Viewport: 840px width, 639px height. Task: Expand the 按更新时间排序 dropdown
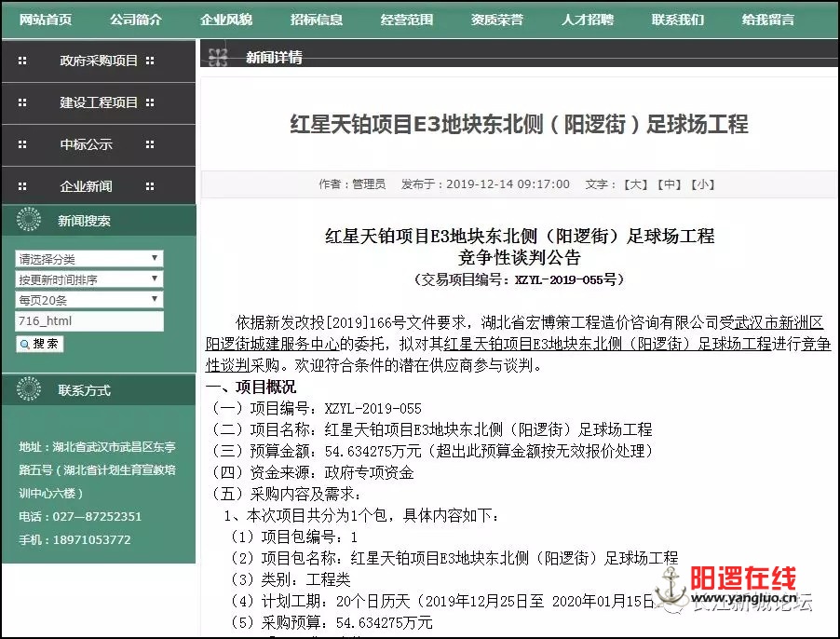88,279
